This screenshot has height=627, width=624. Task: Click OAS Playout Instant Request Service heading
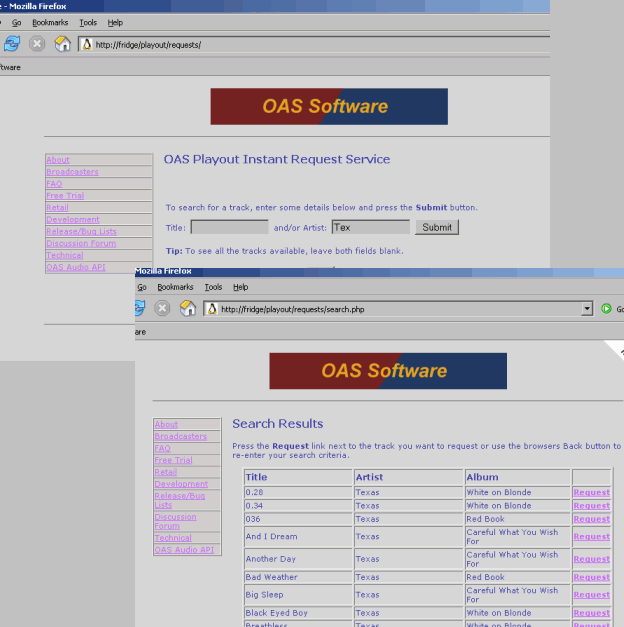(x=277, y=159)
